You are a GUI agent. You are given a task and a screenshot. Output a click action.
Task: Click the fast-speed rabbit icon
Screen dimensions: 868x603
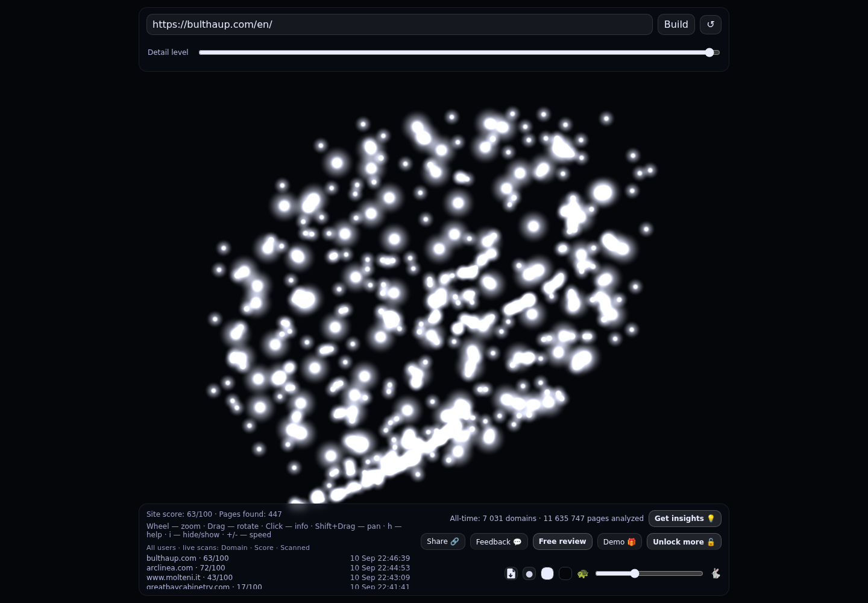pos(715,573)
